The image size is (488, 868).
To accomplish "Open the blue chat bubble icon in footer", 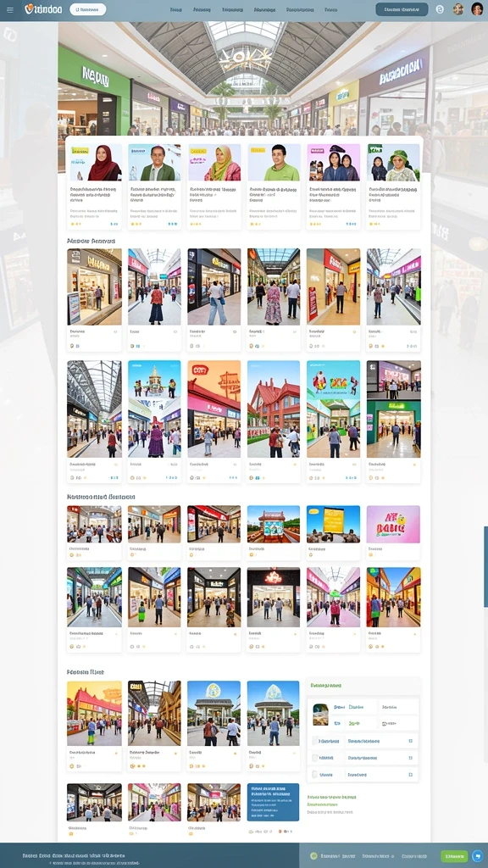I will coord(478,856).
